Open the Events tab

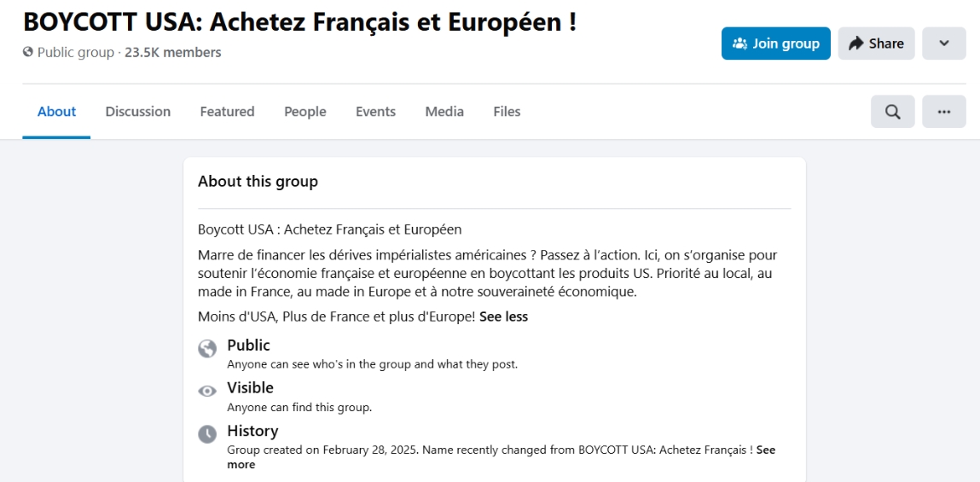[x=375, y=112]
